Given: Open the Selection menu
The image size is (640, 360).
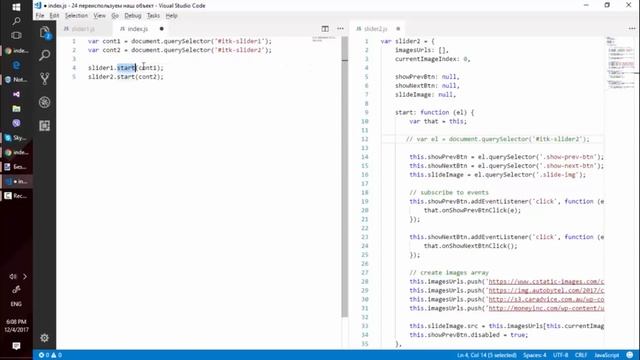Looking at the screenshot, I should [76, 16].
